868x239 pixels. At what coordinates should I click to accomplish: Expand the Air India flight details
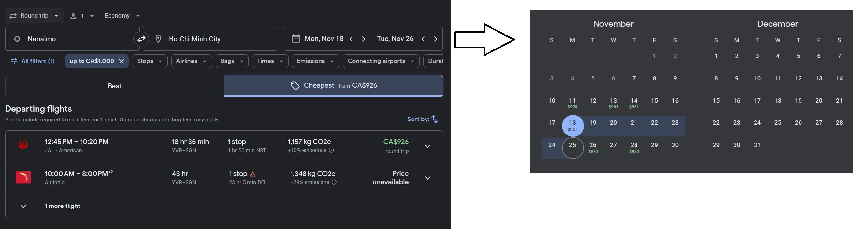[427, 178]
